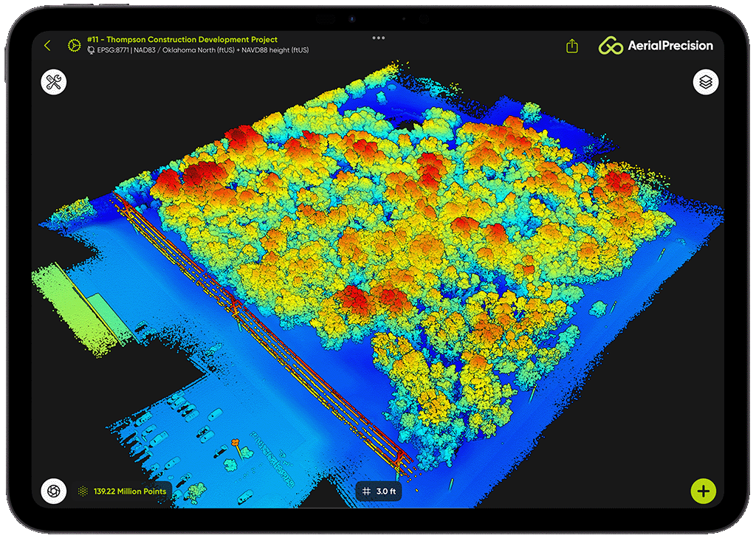Open the wrench and screwdriver tools menu
Image resolution: width=756 pixels, height=538 pixels.
(53, 82)
